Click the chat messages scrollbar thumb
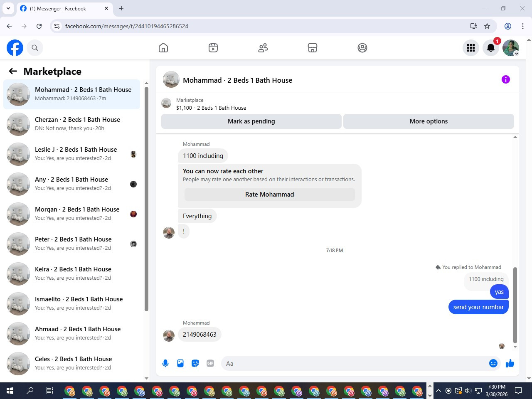The height and width of the screenshot is (399, 532). [515, 305]
